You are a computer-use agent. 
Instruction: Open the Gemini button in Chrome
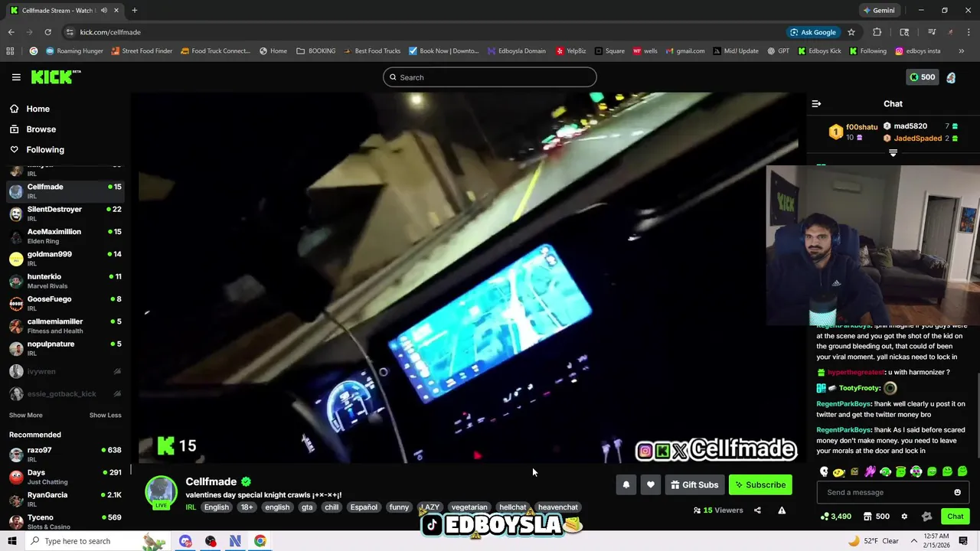(879, 11)
